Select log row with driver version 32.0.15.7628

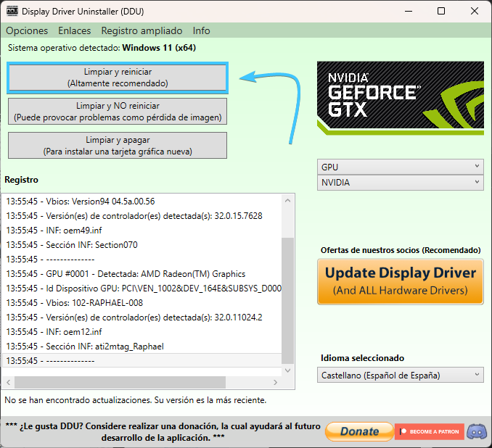[142, 216]
